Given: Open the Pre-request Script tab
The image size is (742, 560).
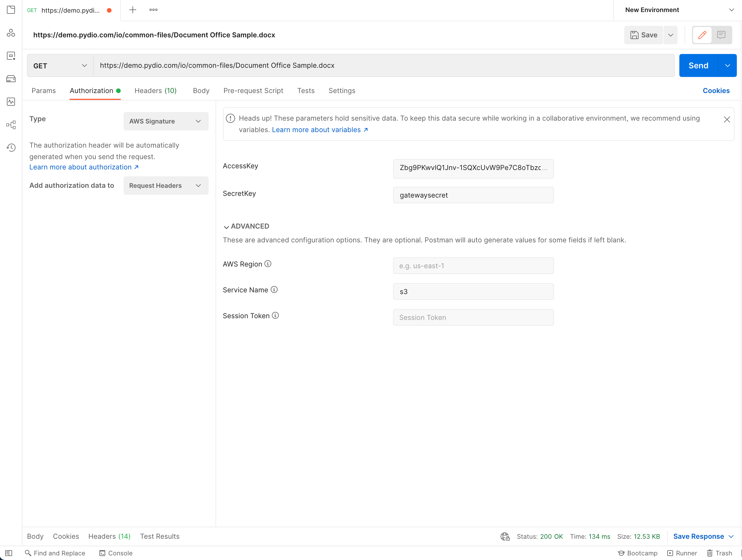Looking at the screenshot, I should (253, 90).
